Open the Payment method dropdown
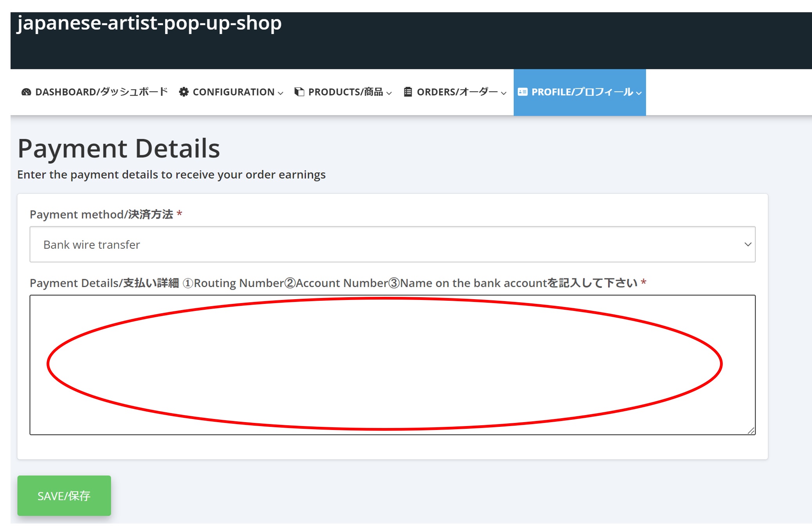This screenshot has width=812, height=531. (392, 244)
